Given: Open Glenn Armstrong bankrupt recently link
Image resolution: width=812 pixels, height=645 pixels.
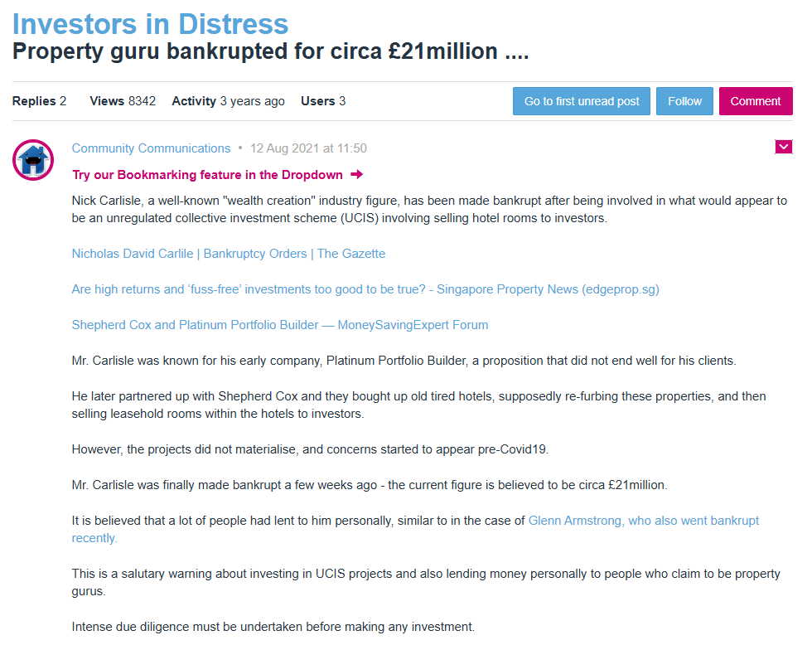Looking at the screenshot, I should (x=644, y=521).
